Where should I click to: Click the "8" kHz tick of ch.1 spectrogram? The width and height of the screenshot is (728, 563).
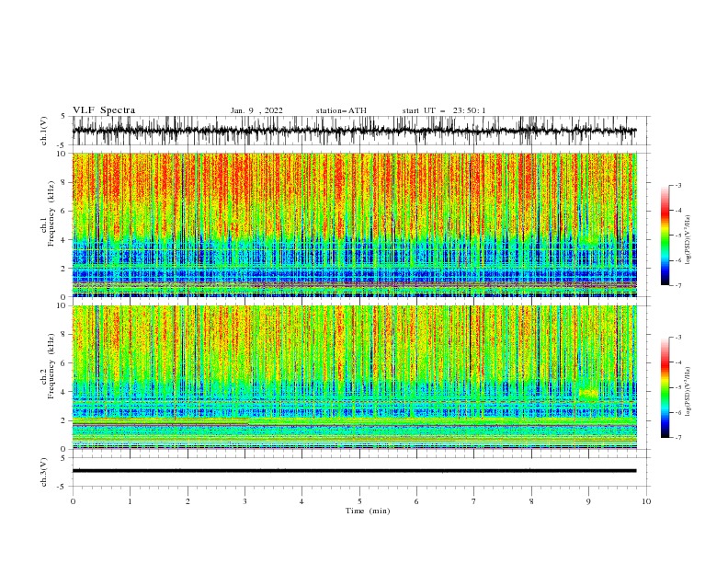tap(65, 182)
